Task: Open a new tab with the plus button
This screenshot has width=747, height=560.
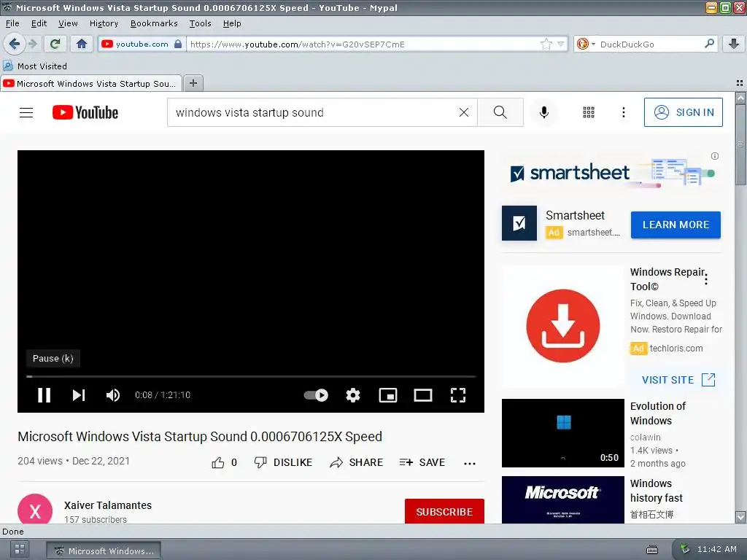Action: click(193, 83)
